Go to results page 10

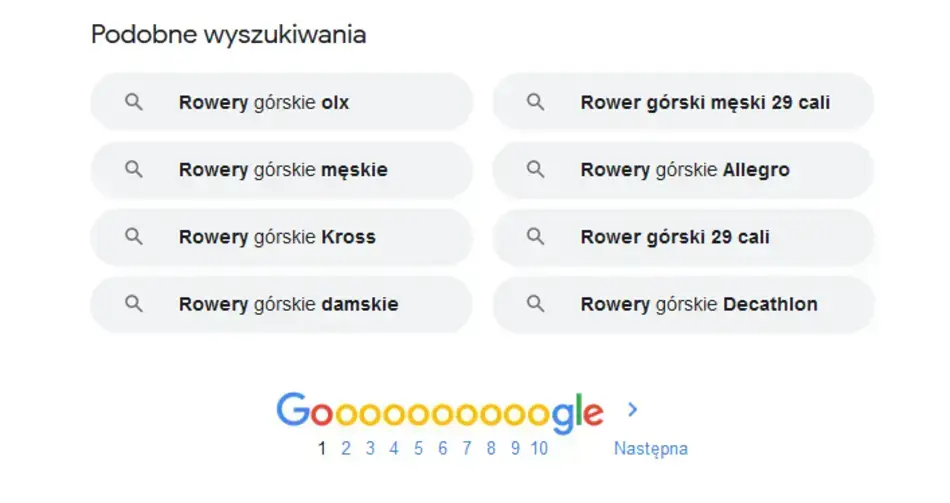point(539,448)
